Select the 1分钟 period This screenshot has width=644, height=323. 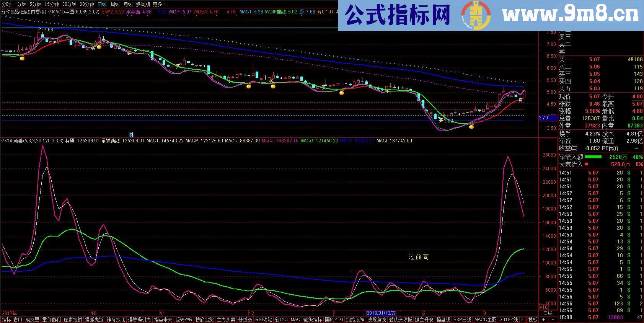20,4
